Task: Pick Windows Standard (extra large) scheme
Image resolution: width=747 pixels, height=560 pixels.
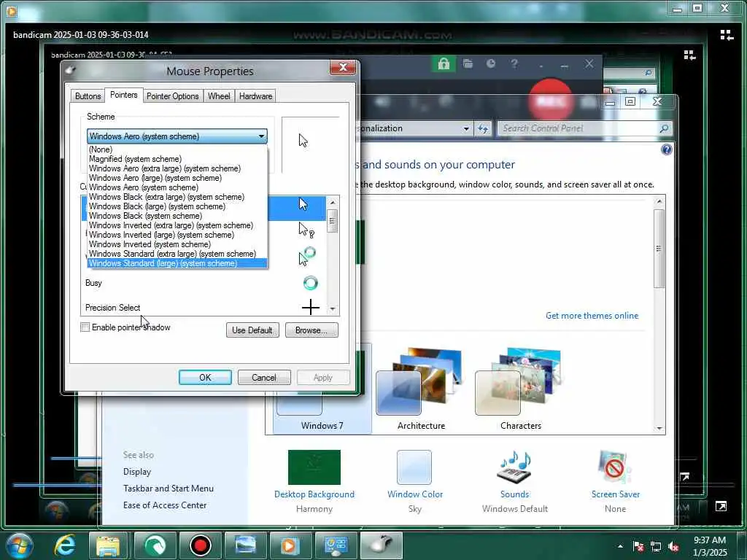Action: click(x=177, y=254)
